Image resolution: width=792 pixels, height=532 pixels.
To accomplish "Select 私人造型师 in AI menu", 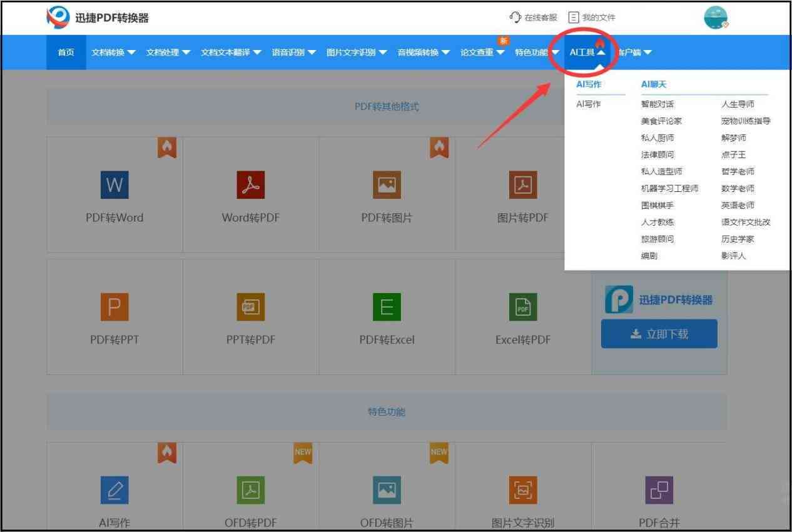I will (661, 172).
